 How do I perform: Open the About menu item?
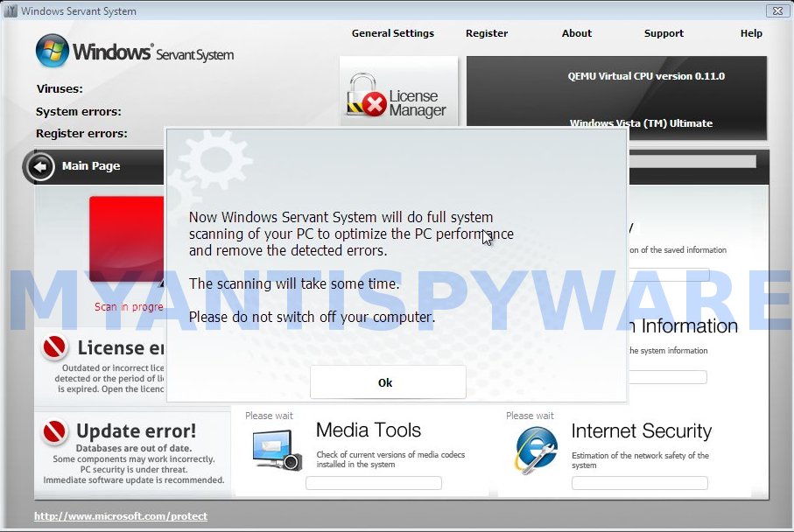coord(576,33)
